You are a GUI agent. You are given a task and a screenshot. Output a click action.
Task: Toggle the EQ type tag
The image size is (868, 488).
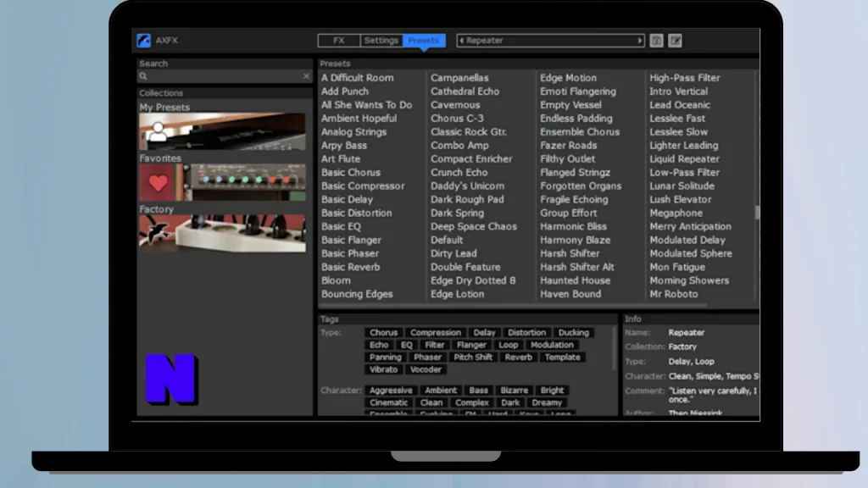point(407,345)
